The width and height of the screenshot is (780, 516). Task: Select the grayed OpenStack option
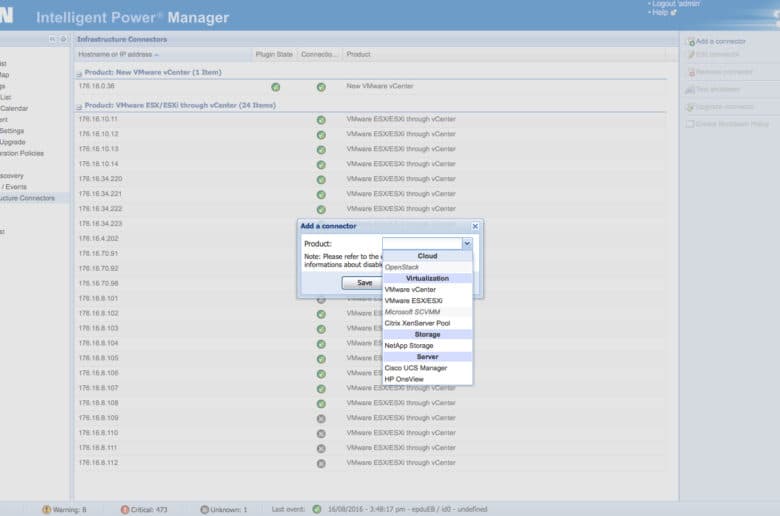click(x=427, y=267)
